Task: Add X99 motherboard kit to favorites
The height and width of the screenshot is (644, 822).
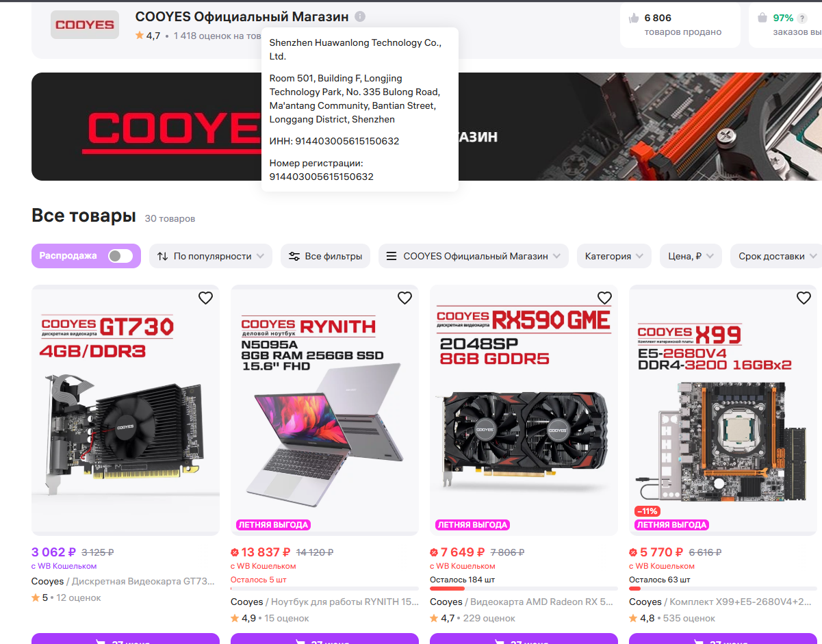Action: [x=804, y=298]
